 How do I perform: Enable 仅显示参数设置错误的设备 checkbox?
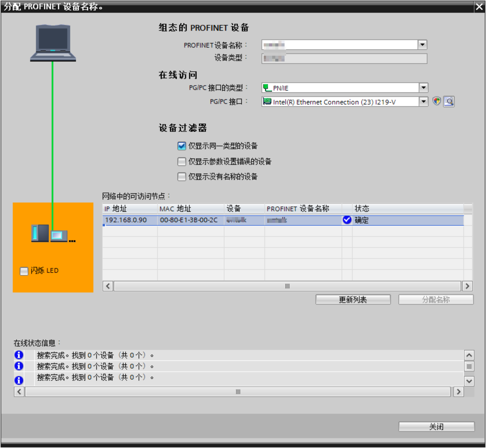[x=181, y=161]
